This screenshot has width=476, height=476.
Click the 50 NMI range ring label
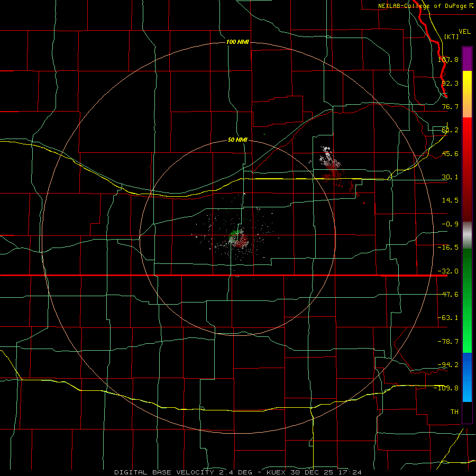coord(237,140)
